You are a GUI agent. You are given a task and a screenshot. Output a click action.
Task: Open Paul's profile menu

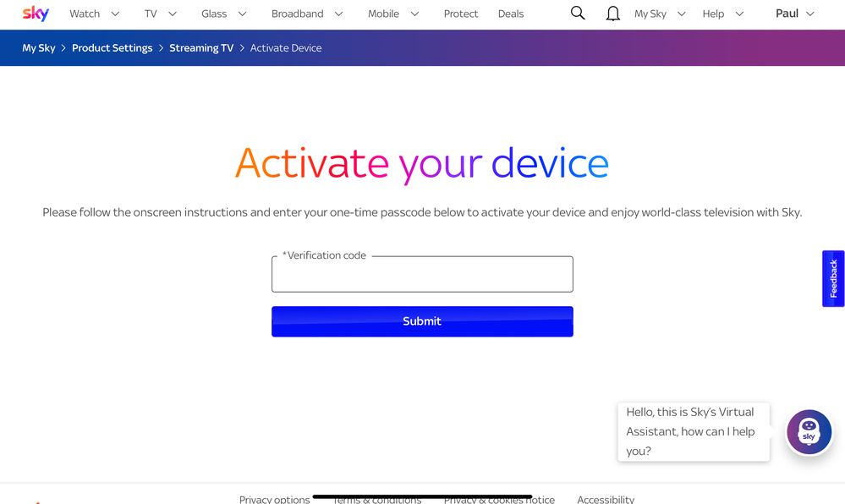pyautogui.click(x=795, y=14)
